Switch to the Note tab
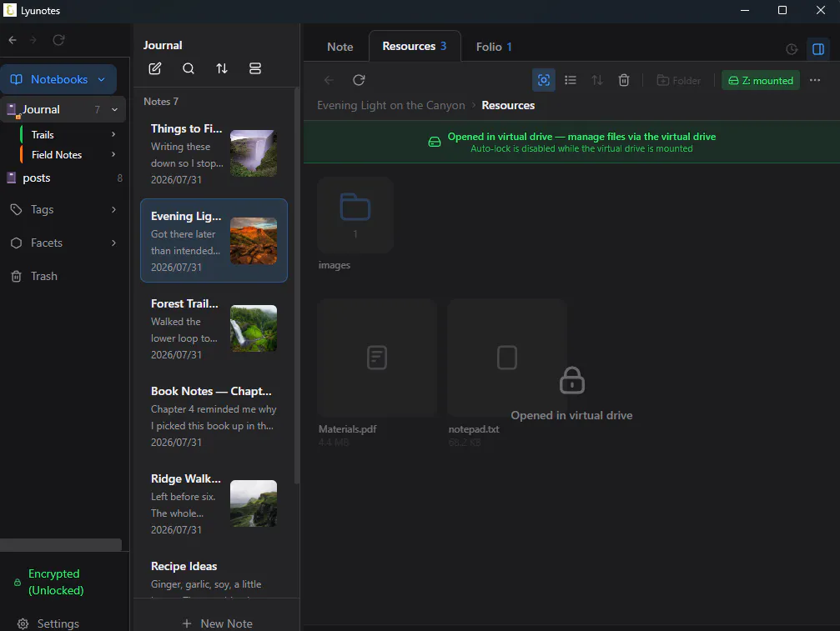This screenshot has height=631, width=840. click(340, 47)
